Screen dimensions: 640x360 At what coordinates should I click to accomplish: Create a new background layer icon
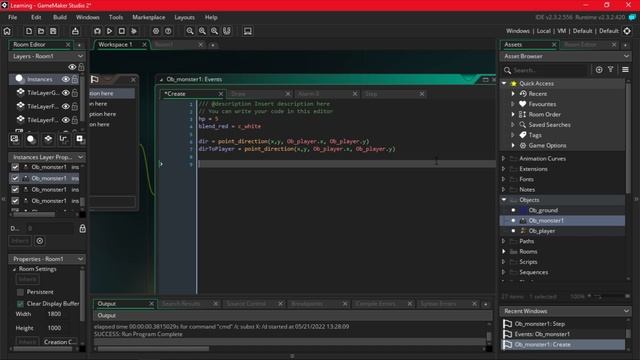click(14, 139)
